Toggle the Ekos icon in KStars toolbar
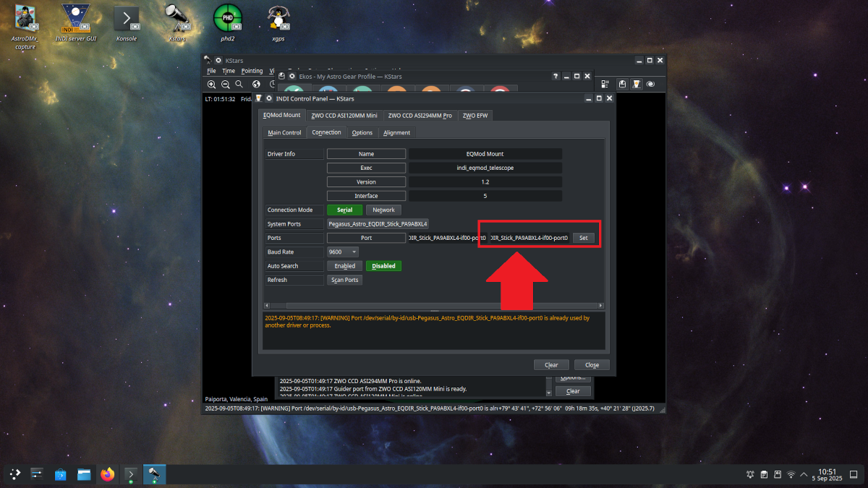The height and width of the screenshot is (488, 868). click(621, 85)
